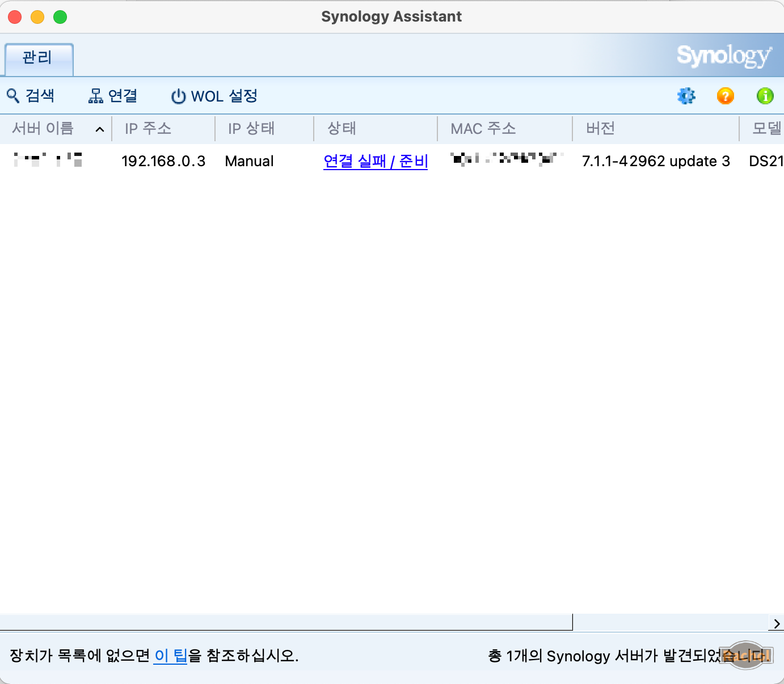Open WOL 설정 from toolbar
The width and height of the screenshot is (784, 684).
214,96
